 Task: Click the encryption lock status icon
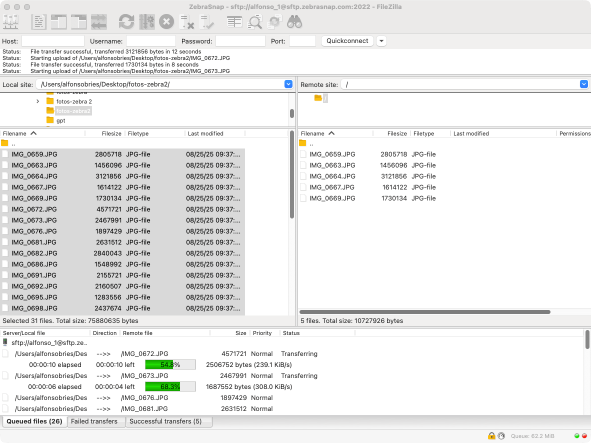tap(491, 436)
